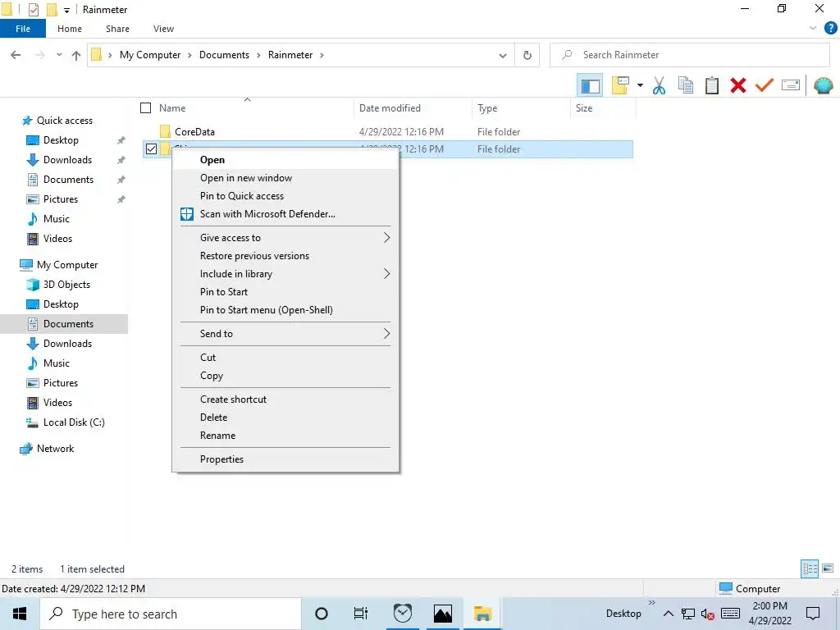Open 3D Objects in the sidebar
Viewport: 840px width, 630px height.
(66, 285)
